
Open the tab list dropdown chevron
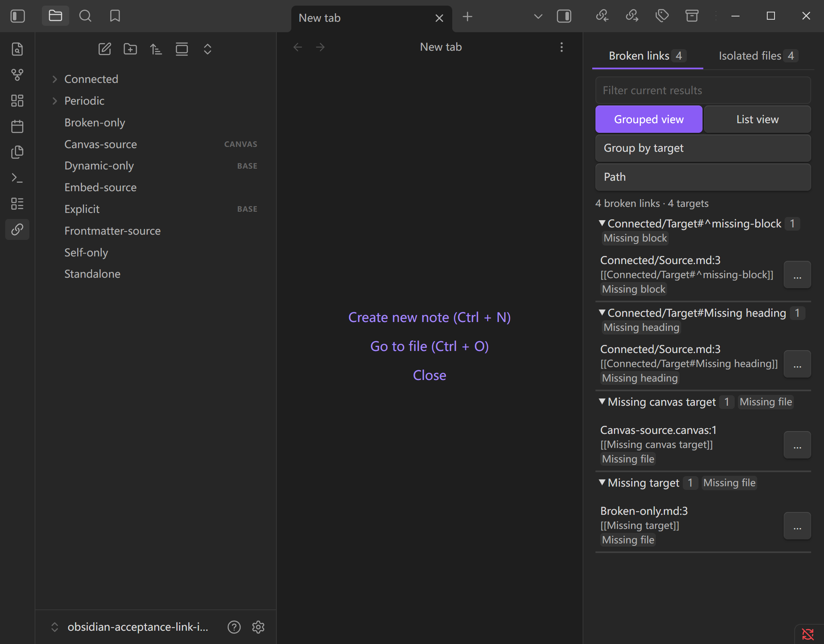(538, 17)
